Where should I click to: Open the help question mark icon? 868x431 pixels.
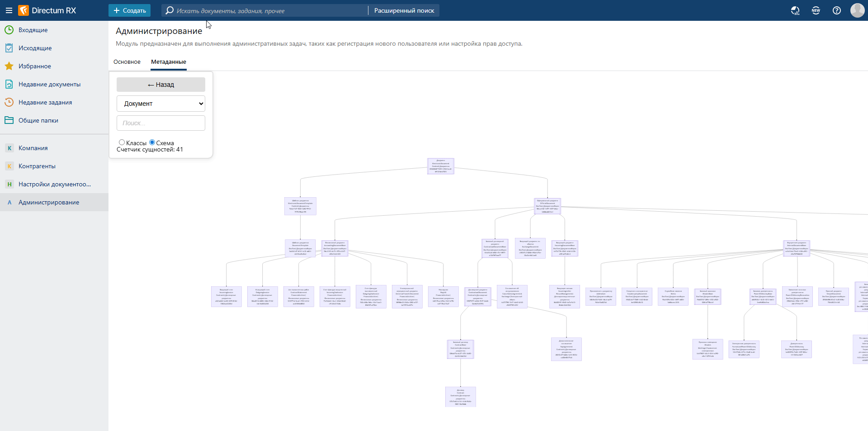point(836,10)
